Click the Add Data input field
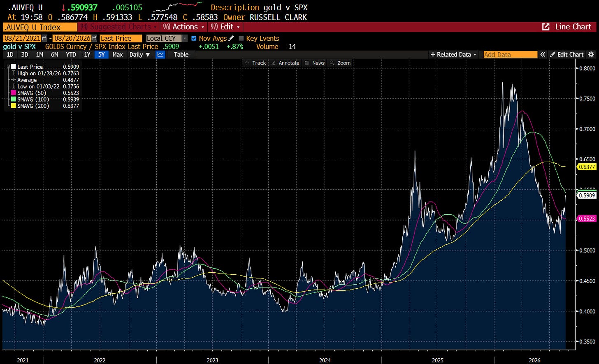599x364 pixels. pyautogui.click(x=510, y=54)
